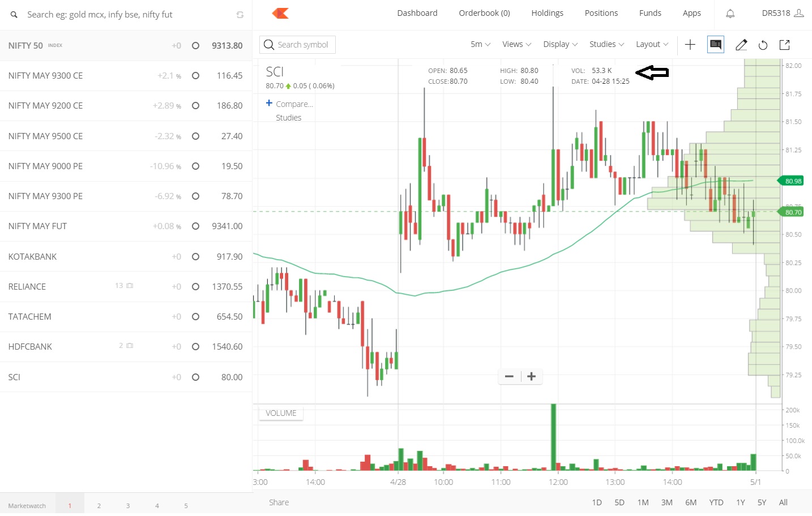Switch to marketwatch tab 4
The width and height of the screenshot is (812, 516).
pos(157,505)
